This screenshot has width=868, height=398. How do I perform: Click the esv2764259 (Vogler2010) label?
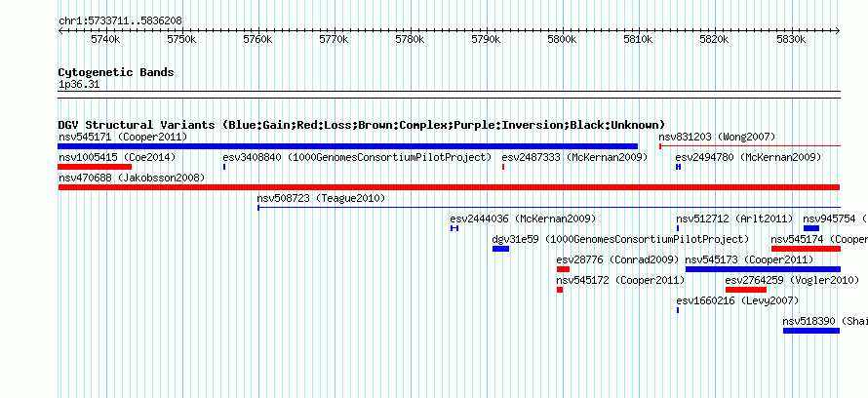pyautogui.click(x=792, y=280)
